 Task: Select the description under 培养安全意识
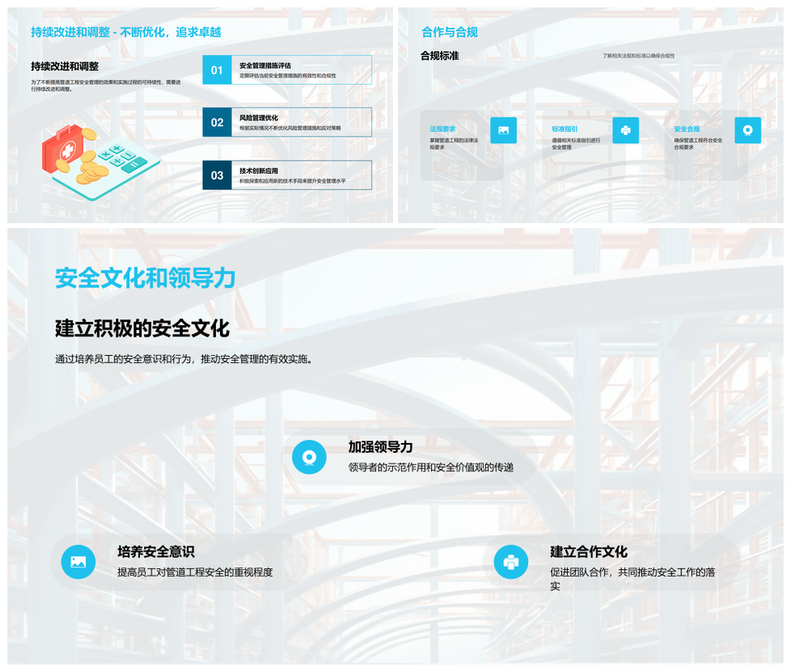(x=194, y=572)
